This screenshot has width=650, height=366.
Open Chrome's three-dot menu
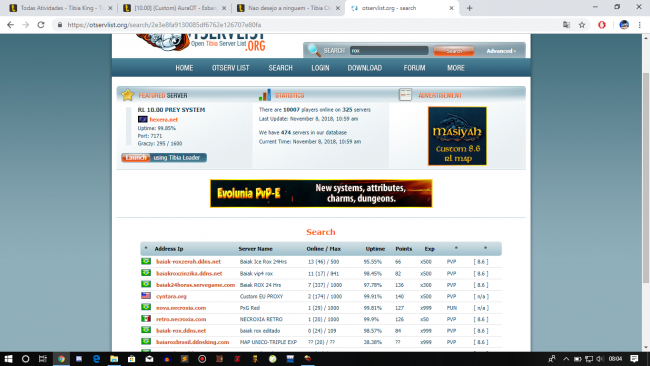pyautogui.click(x=640, y=25)
